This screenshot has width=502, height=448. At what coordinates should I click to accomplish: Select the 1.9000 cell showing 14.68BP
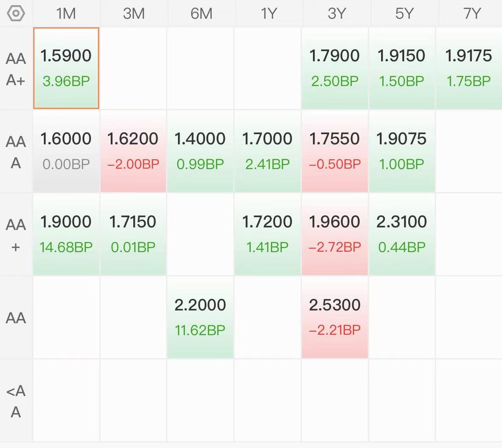pos(66,234)
